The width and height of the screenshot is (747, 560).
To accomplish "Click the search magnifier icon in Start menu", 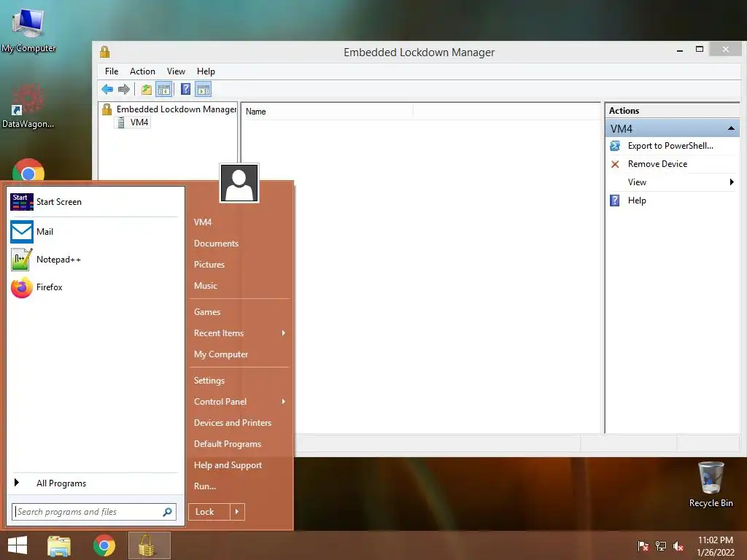I will click(167, 512).
